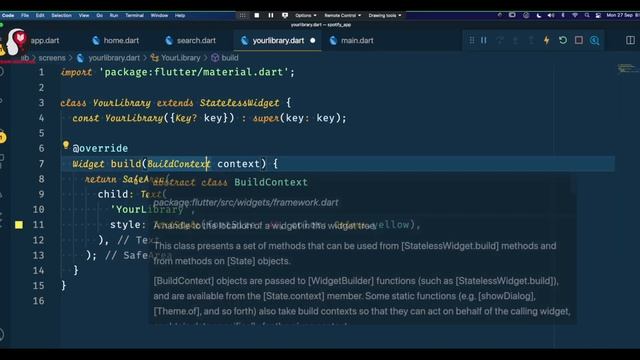The width and height of the screenshot is (640, 360).
Task: Click package:flutter/src/widgets/framework.dart in hover popup
Action: (x=246, y=202)
